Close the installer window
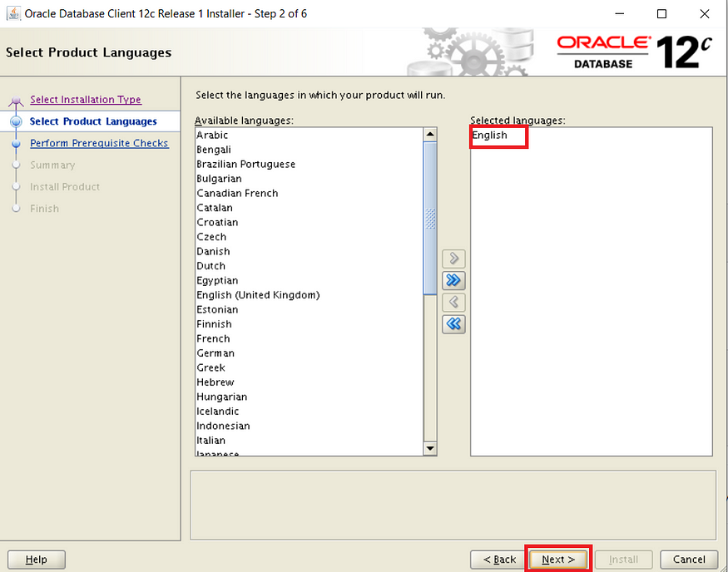 pos(705,14)
